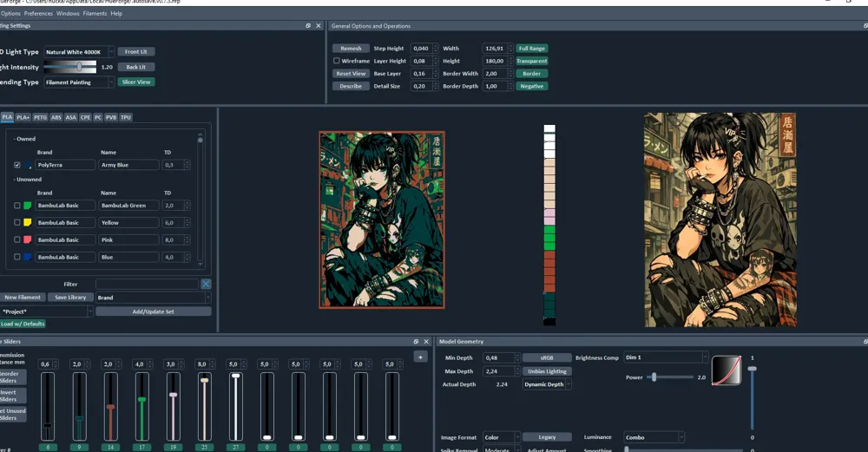The image size is (868, 452).
Task: Click the Back Lit button
Action: pos(136,67)
